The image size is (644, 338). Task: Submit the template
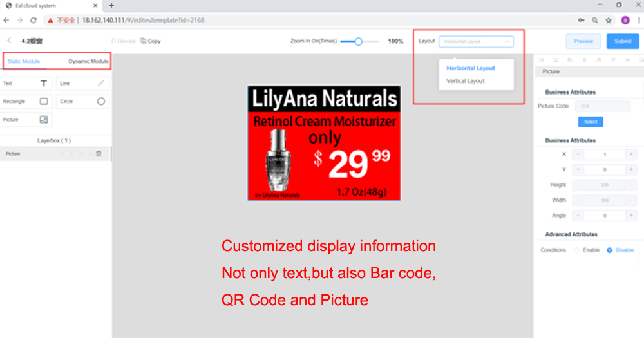[x=622, y=41]
